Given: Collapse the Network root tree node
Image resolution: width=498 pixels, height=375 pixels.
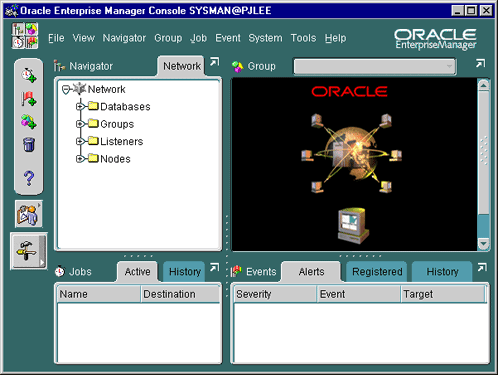Looking at the screenshot, I should [x=66, y=89].
